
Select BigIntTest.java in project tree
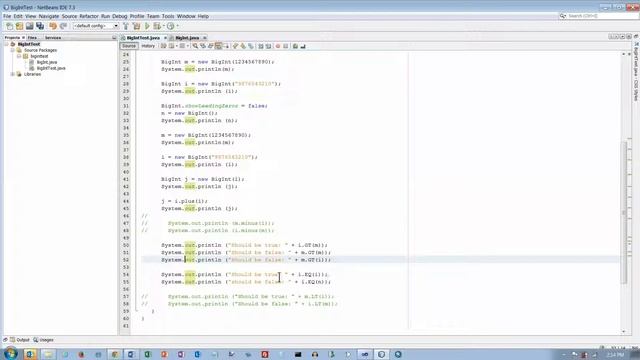click(x=51, y=68)
